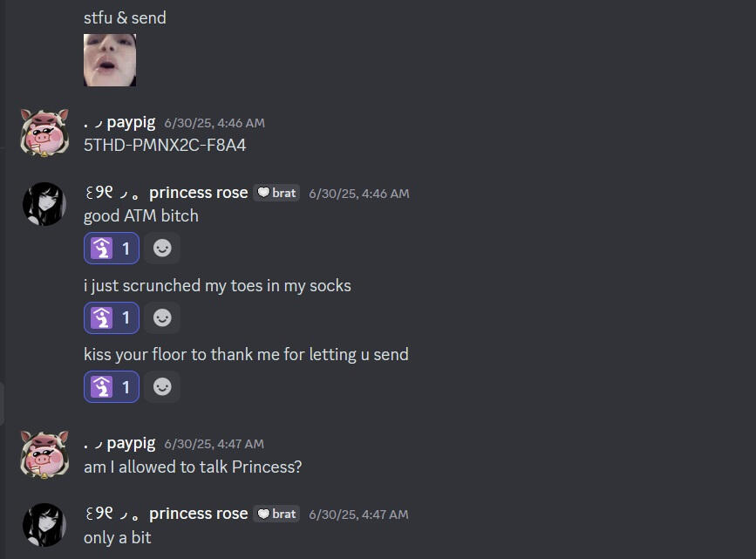Click the princess rose username at 4:46 AM
This screenshot has height=559, width=756.
coord(198,192)
